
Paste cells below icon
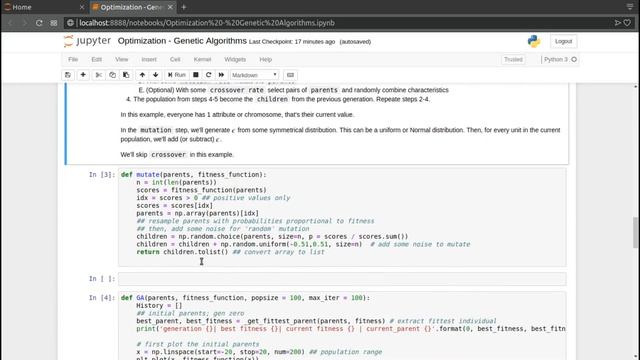click(x=126, y=75)
